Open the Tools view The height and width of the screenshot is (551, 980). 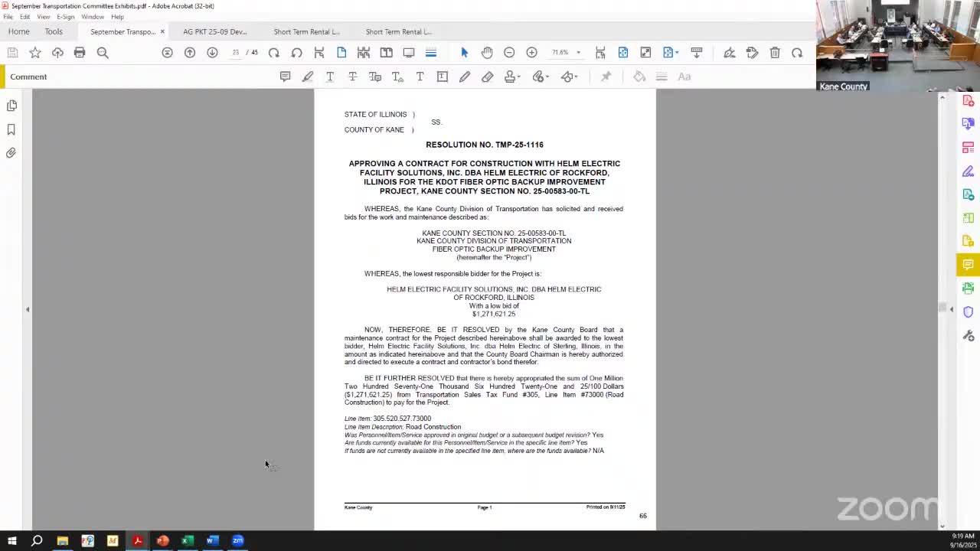[54, 31]
